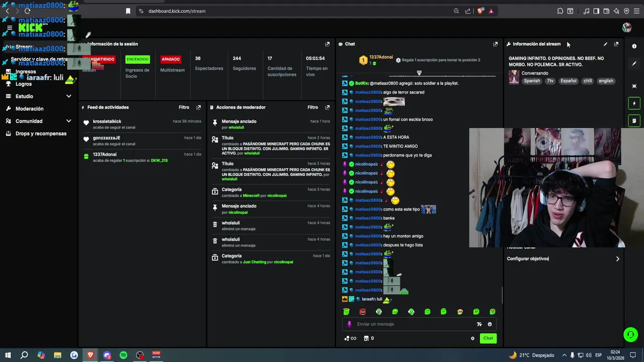
Task: Click pencil icon in right sidebar
Action: pos(634,64)
